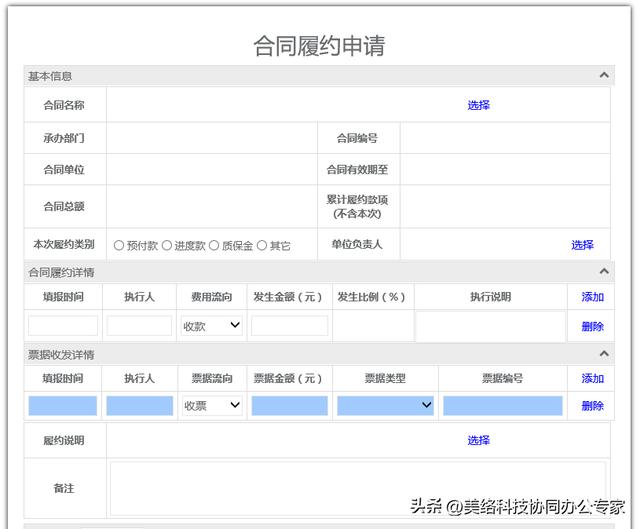Viewport: 640px width, 529px height.
Task: Click the 累计履约款项 label
Action: tap(357, 200)
